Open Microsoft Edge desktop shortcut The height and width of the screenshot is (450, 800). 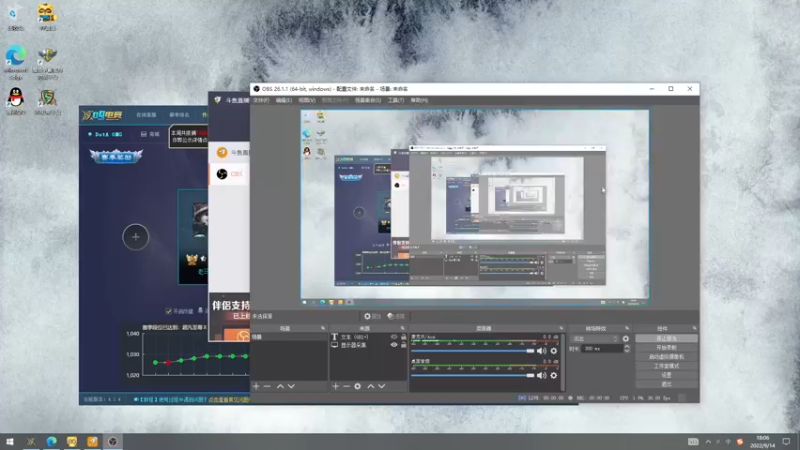coord(15,62)
